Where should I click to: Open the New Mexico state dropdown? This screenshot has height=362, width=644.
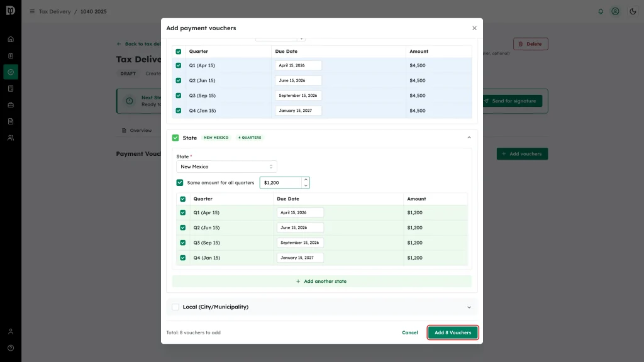click(x=226, y=167)
